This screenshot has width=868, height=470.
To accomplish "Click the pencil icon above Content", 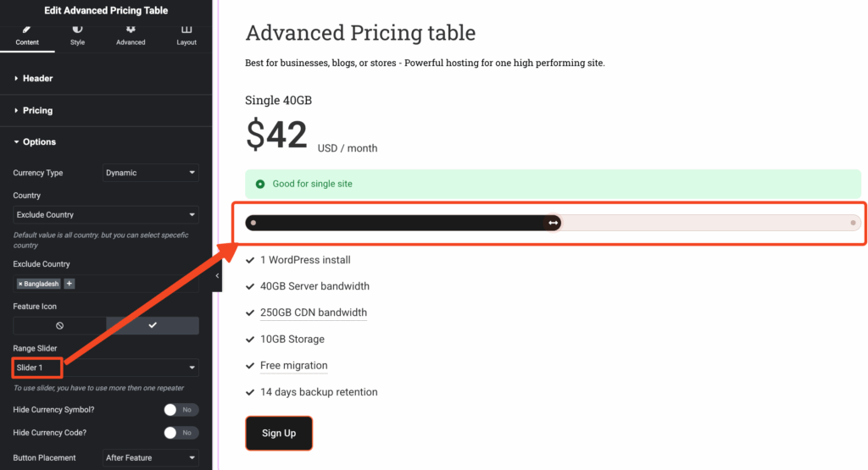I will 27,30.
